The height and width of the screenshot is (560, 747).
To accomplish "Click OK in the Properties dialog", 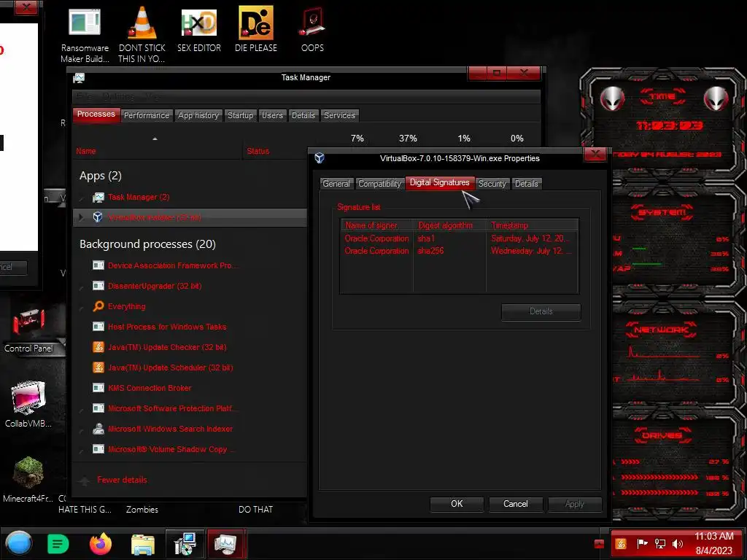I will [457, 504].
